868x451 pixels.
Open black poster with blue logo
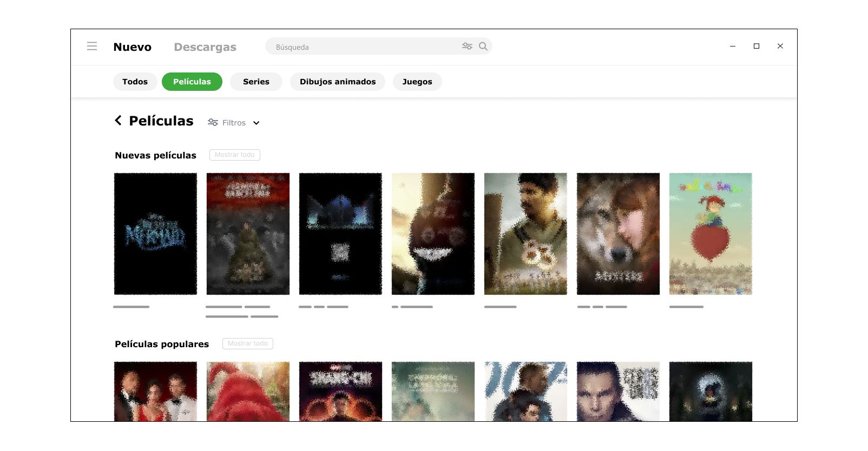(x=155, y=234)
